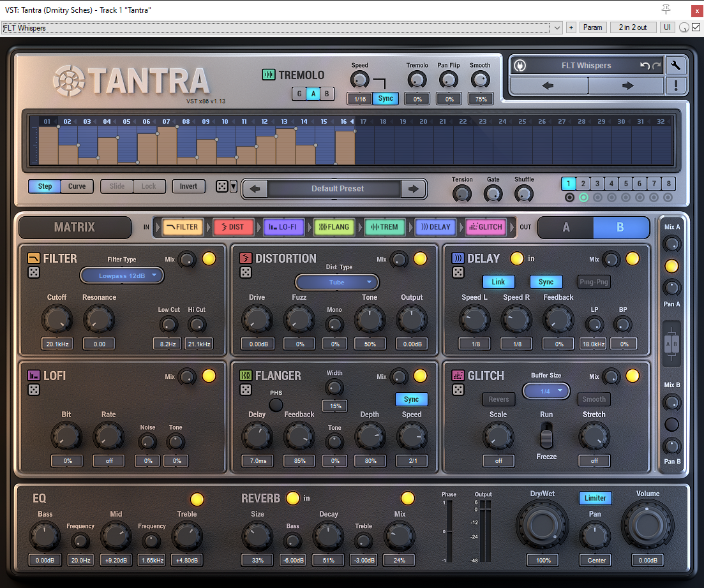Screen dimensions: 704x588
Task: Randomize the Glitch module with dice
Action: [458, 390]
